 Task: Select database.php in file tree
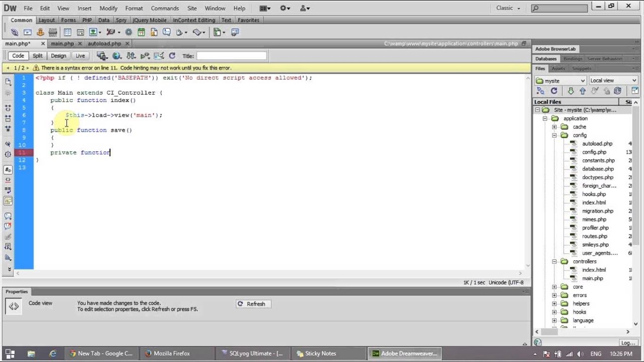(598, 169)
